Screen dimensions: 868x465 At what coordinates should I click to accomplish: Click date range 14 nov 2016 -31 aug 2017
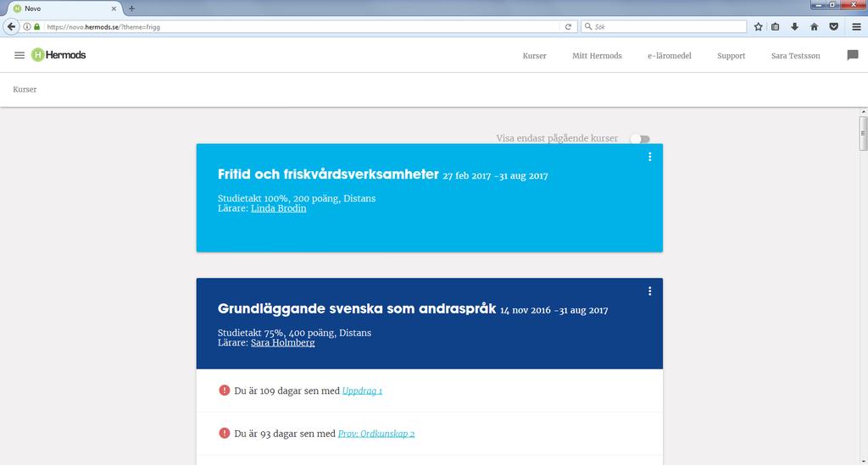click(554, 310)
